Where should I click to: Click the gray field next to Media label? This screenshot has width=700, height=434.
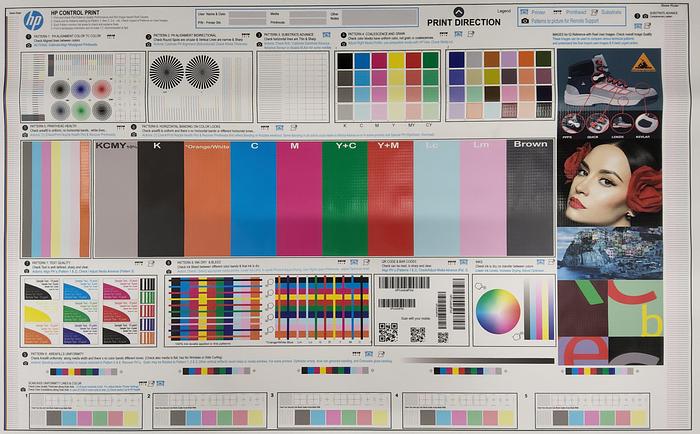pos(307,14)
